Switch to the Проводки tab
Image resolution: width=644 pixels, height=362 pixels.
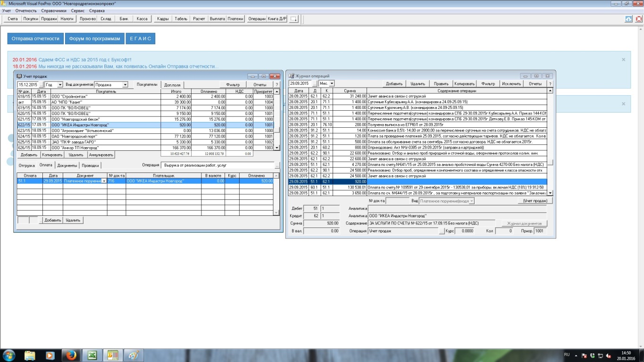coord(90,165)
